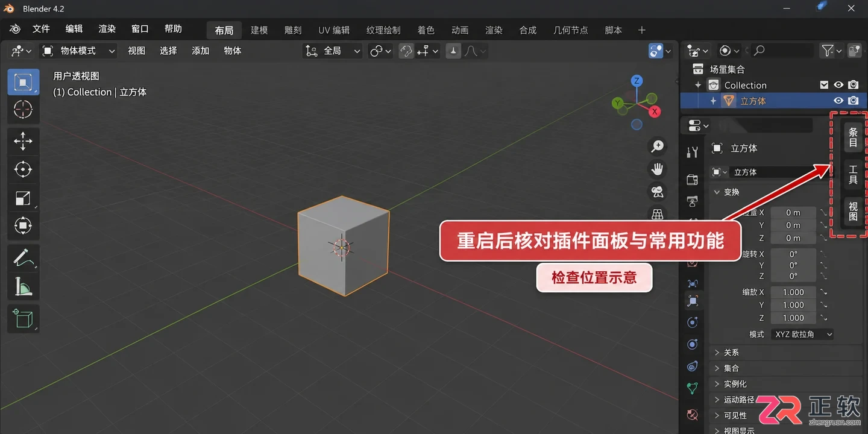Collapse the 变换 panel

[726, 192]
